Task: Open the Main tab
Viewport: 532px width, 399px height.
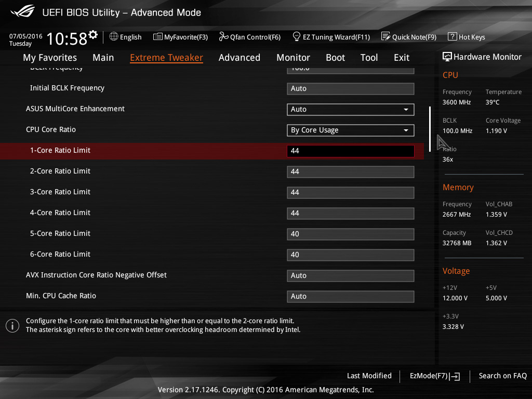Action: click(103, 57)
